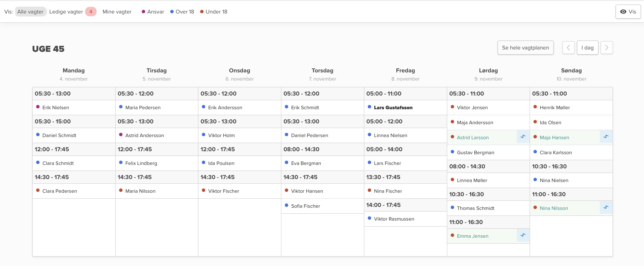The width and height of the screenshot is (644, 266).
Task: Show Mine vagter filter
Action: [x=117, y=12]
